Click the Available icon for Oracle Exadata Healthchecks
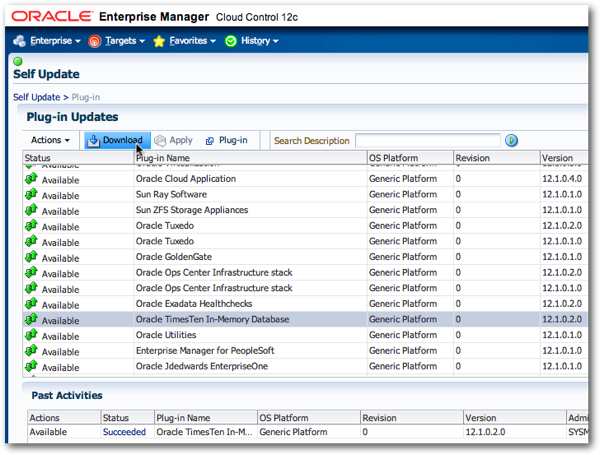The width and height of the screenshot is (600, 455). (x=31, y=304)
